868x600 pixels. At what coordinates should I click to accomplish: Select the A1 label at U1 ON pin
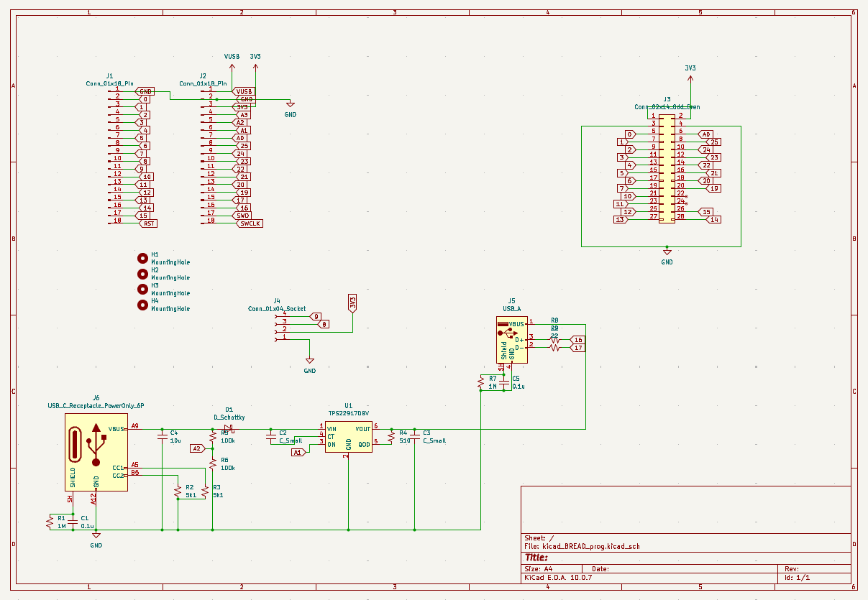click(299, 453)
